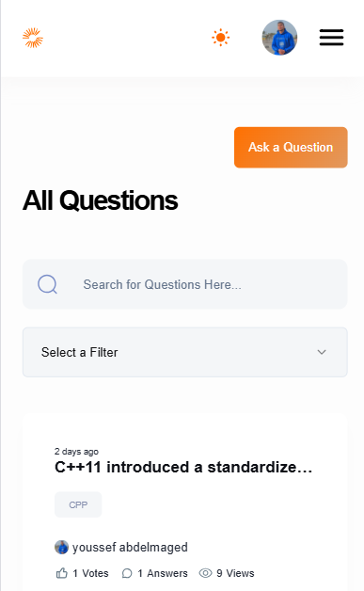
Task: Click the orange sunburst site logo
Action: pyautogui.click(x=33, y=38)
